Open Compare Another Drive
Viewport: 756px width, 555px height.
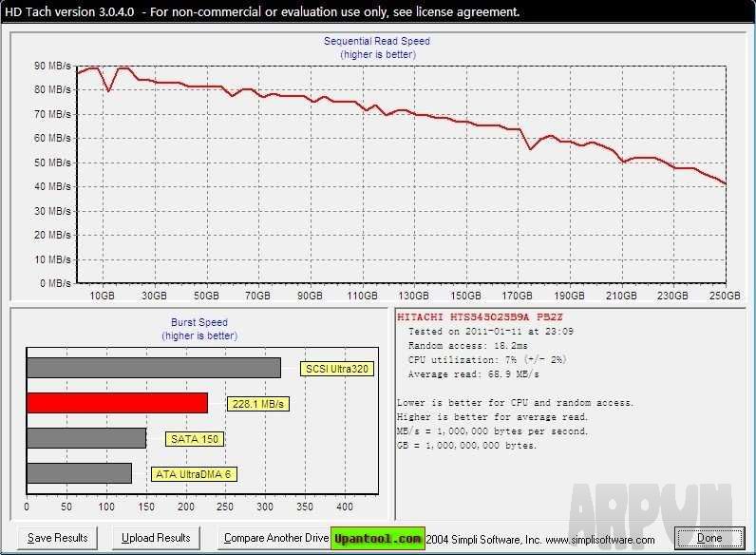[275, 538]
